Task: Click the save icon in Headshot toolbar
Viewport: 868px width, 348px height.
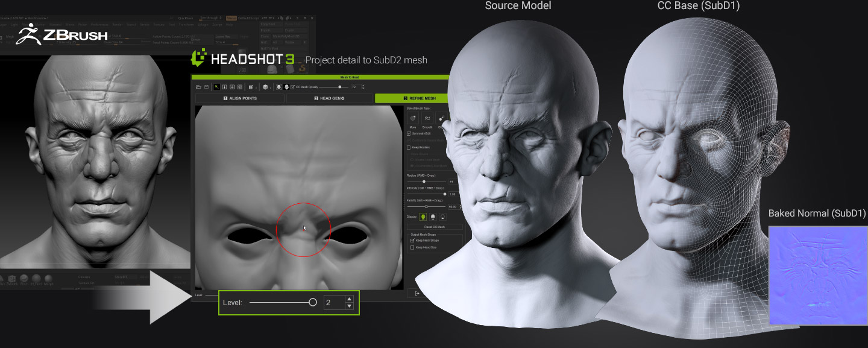Action: tap(206, 87)
